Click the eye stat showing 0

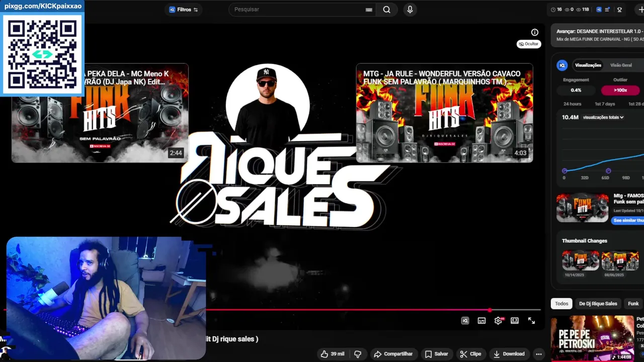(x=569, y=10)
